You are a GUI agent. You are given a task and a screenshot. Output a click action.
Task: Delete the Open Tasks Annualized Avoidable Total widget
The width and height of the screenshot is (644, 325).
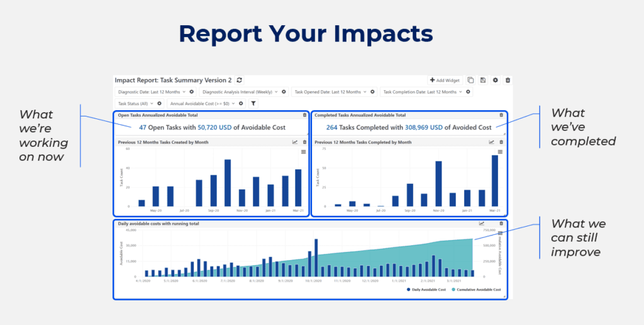[305, 115]
